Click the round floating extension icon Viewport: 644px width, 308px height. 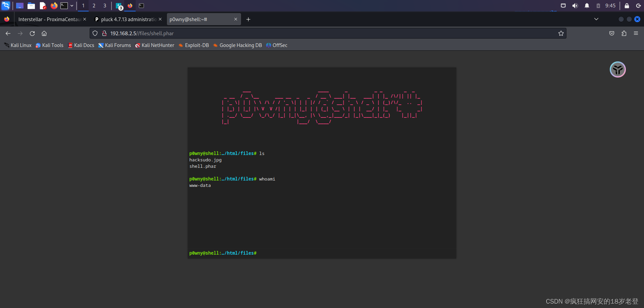[x=617, y=69]
